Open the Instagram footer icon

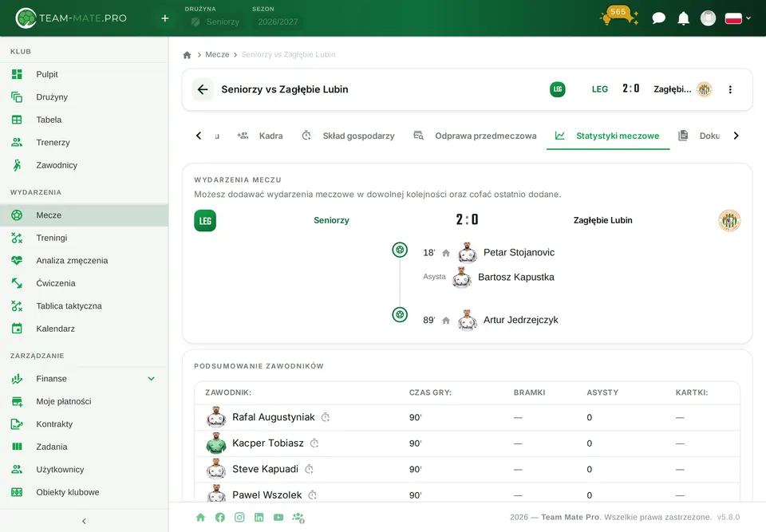239,518
